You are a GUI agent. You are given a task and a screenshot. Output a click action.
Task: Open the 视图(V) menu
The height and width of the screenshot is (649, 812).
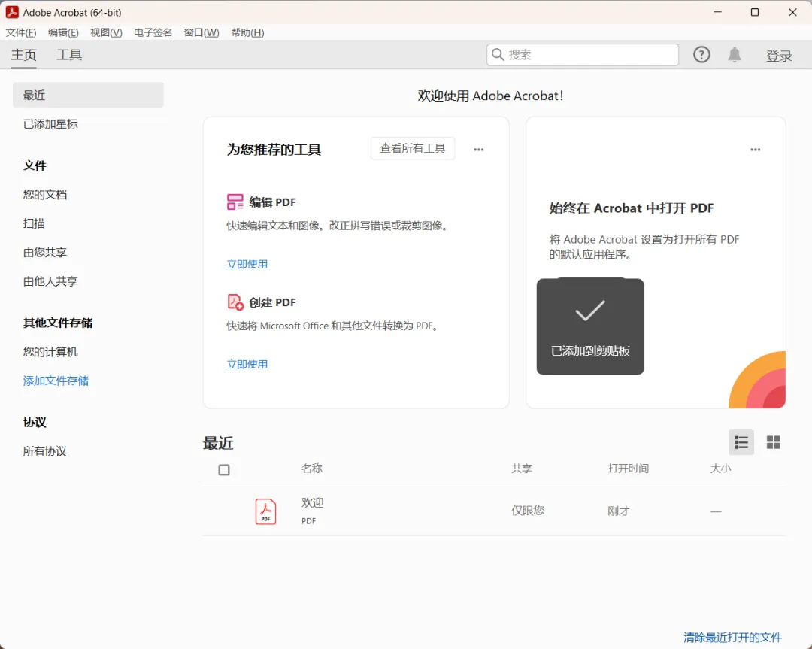point(106,32)
